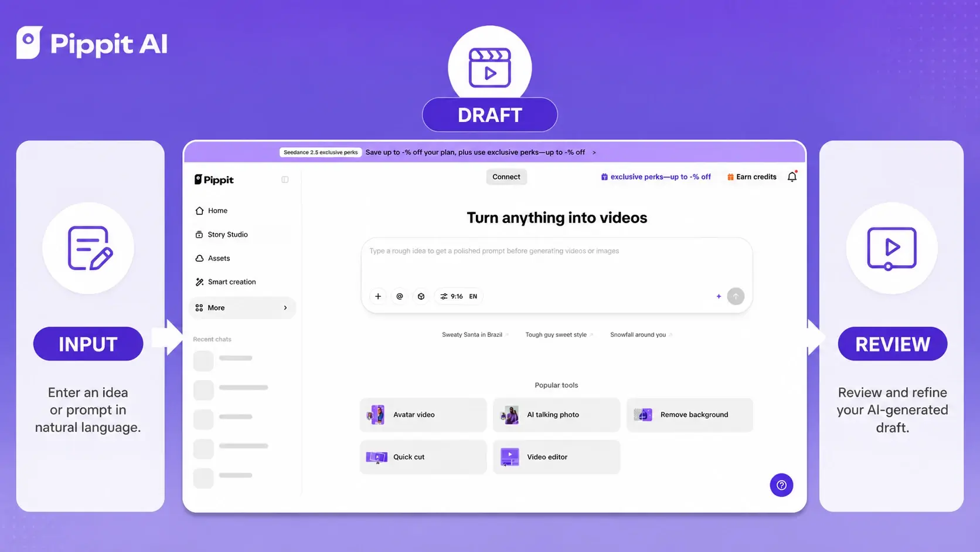Open exclusive perks offer link
980x552 pixels.
(x=656, y=177)
